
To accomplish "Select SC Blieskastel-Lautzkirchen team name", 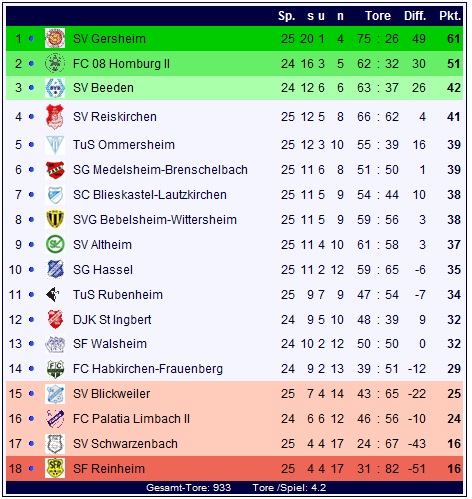I will pos(150,195).
